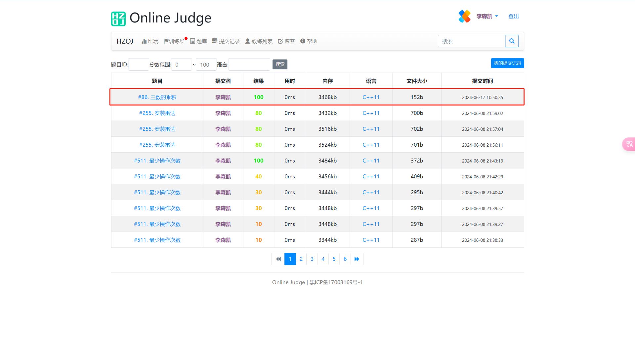Click the colorful user avatar icon
The image size is (635, 364).
click(464, 16)
